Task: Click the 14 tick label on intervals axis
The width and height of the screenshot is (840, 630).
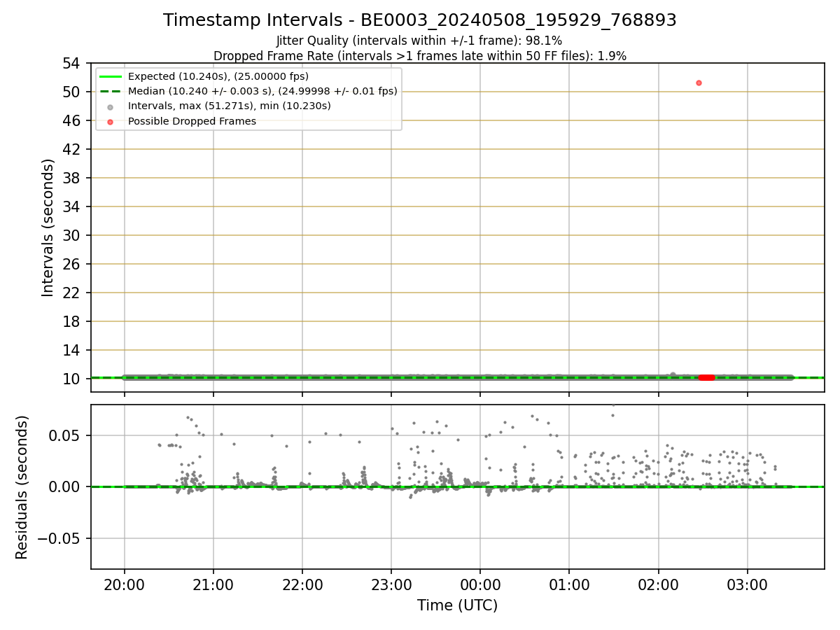Action: point(73,350)
